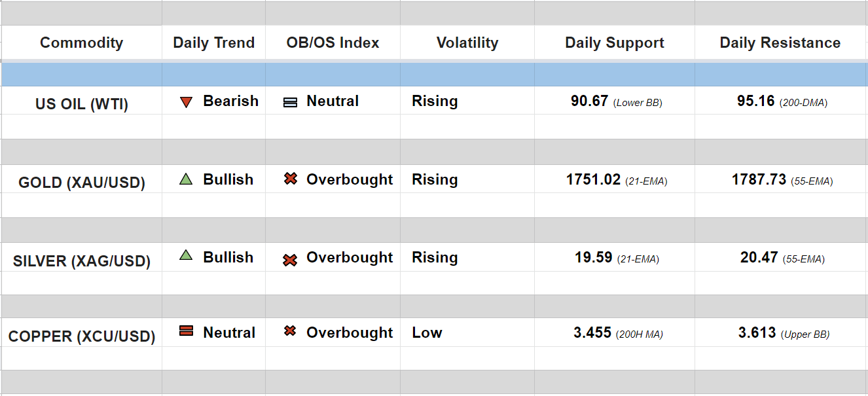Click the green bullish triangle for Silver
Screen dimensions: 868x396
186,256
